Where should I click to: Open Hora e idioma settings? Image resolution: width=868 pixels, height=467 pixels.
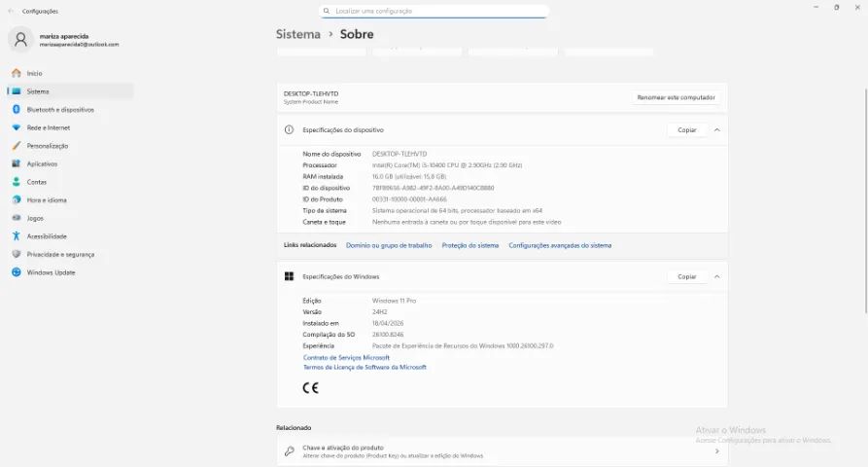(x=70, y=200)
